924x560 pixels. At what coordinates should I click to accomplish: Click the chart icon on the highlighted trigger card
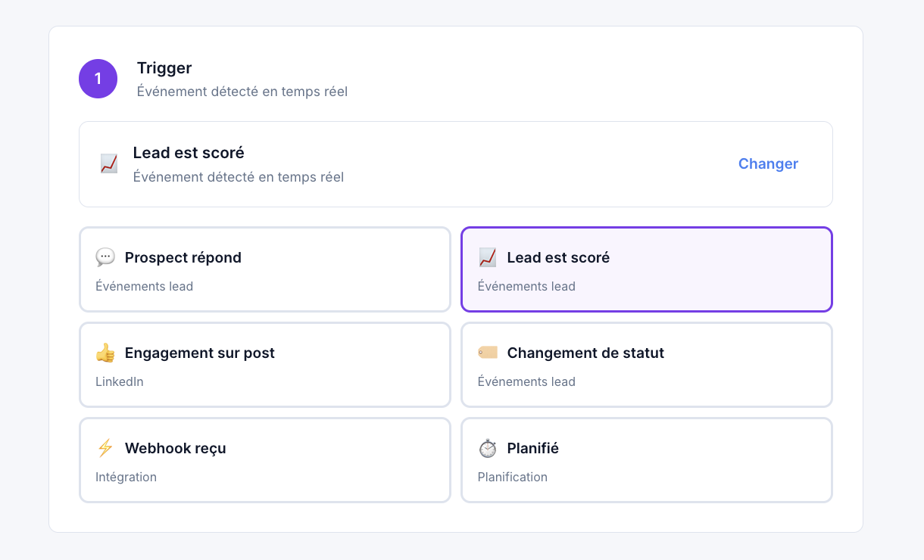pos(488,257)
